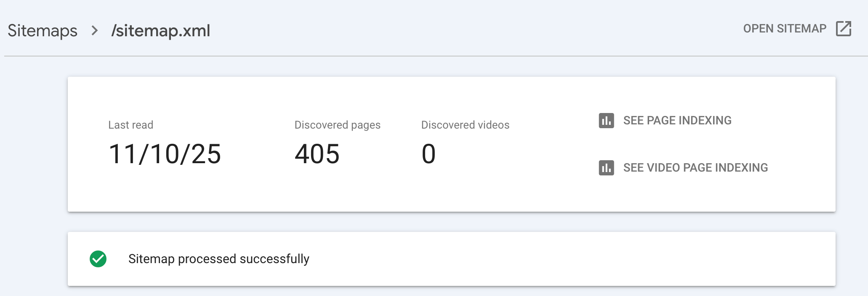The width and height of the screenshot is (868, 296).
Task: Click the Sitemap processed successfully message
Action: click(x=218, y=259)
